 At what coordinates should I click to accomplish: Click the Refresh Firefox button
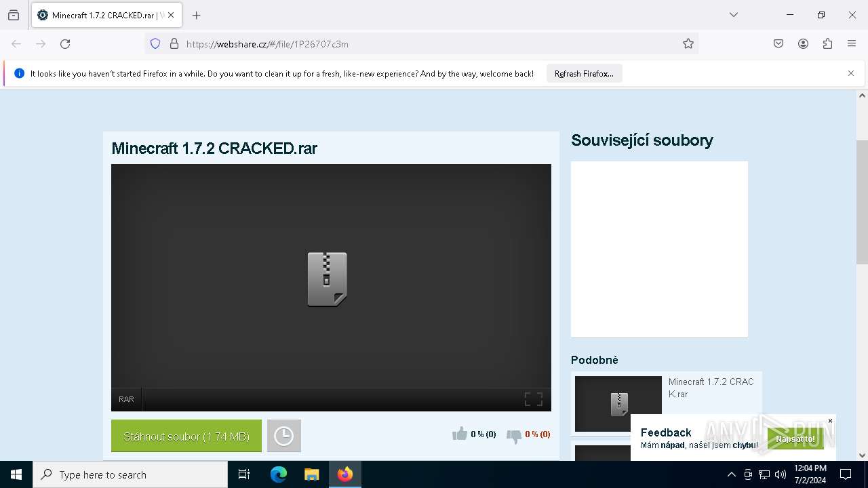pos(584,74)
